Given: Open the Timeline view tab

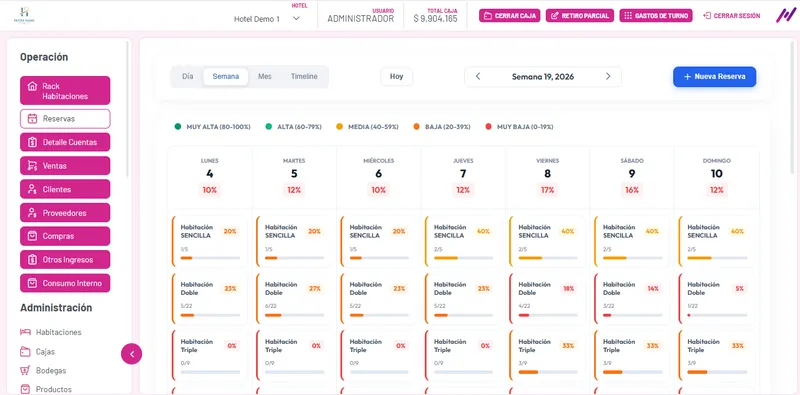Looking at the screenshot, I should (x=304, y=77).
